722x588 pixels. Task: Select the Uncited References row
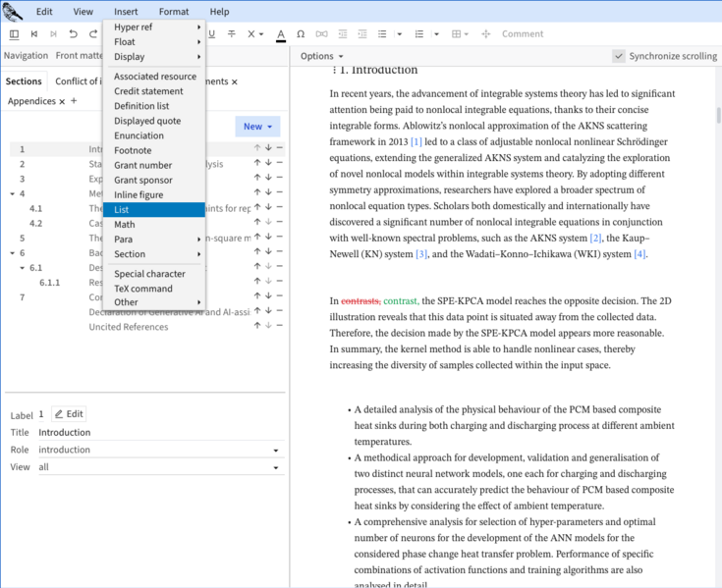[147, 327]
